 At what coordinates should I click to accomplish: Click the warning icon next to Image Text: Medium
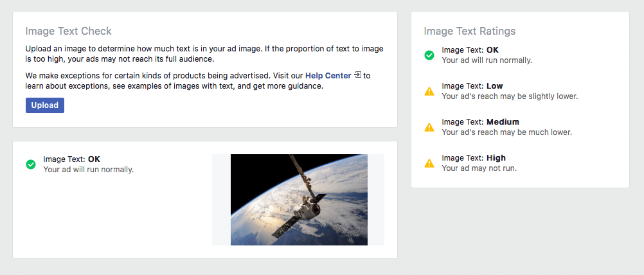pyautogui.click(x=429, y=127)
